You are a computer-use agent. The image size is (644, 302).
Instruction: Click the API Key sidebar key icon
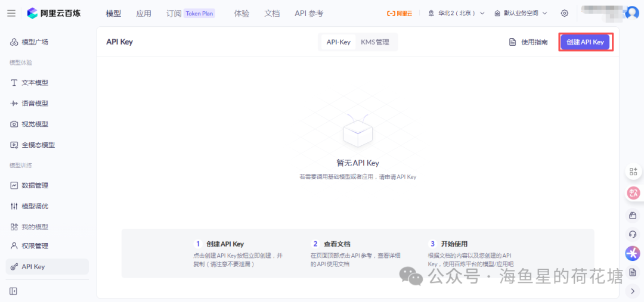14,267
